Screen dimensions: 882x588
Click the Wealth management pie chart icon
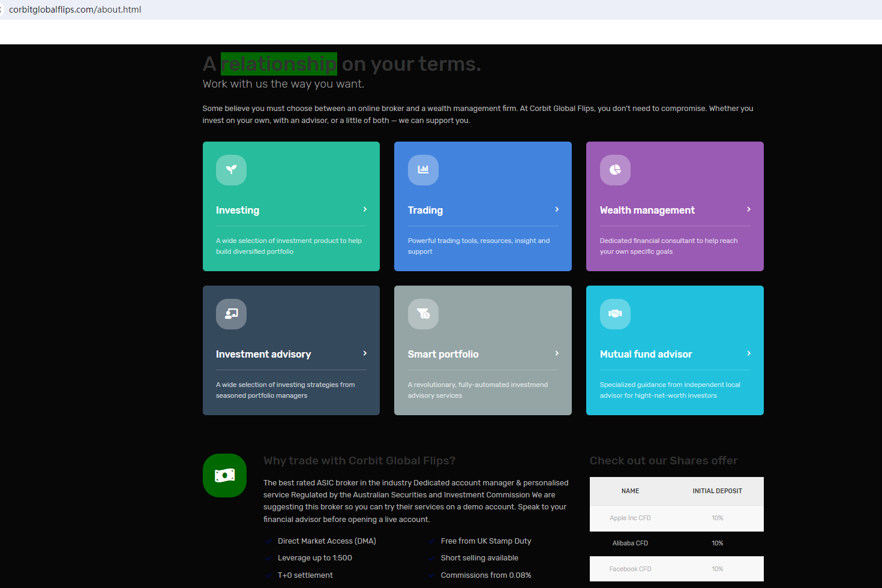pyautogui.click(x=615, y=170)
